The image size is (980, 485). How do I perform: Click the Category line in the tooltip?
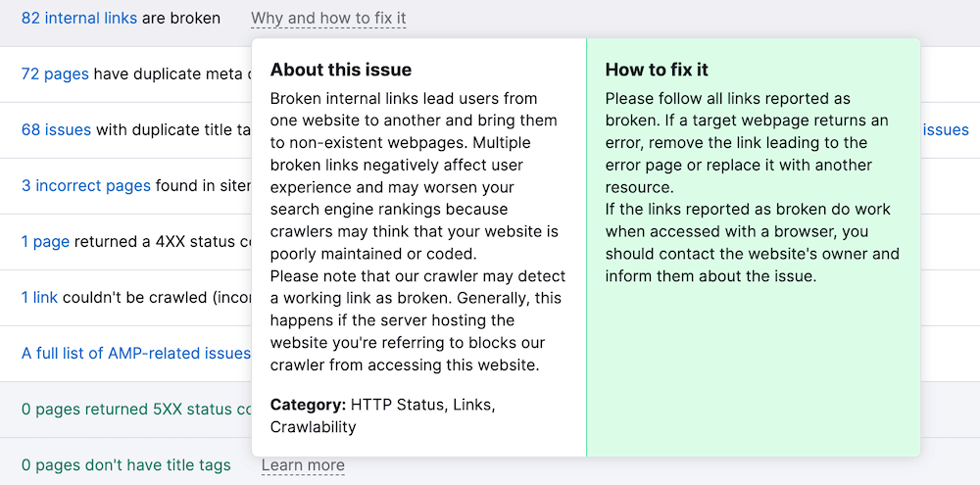(x=382, y=415)
